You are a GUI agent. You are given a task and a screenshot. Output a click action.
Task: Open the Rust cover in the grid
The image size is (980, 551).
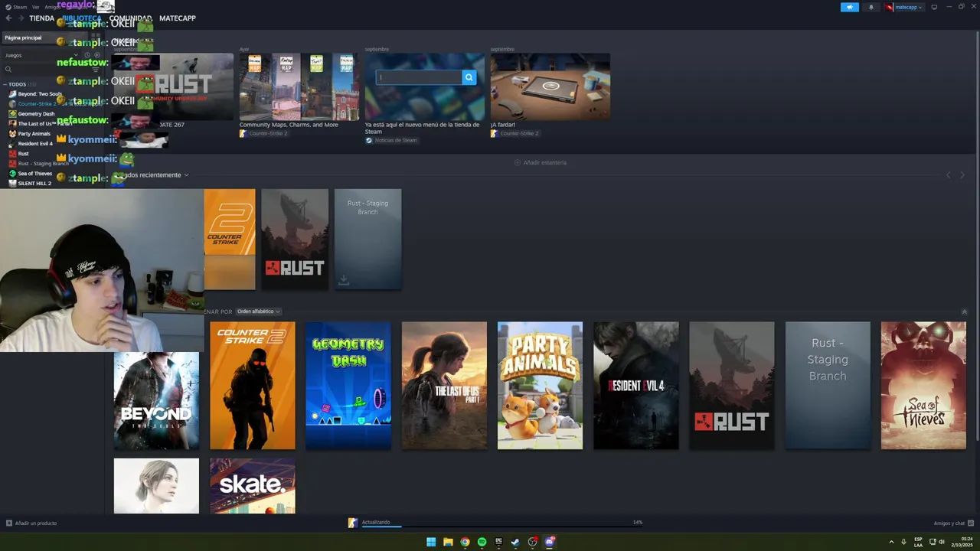click(732, 386)
